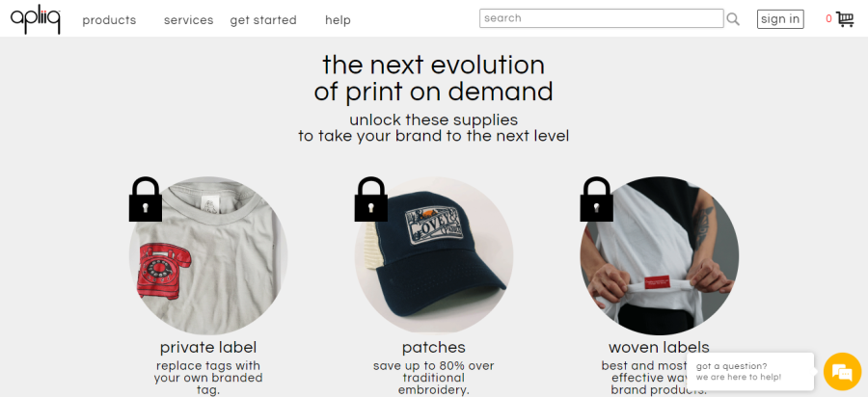The height and width of the screenshot is (397, 868).
Task: Select the woven labels image
Action: (x=660, y=256)
